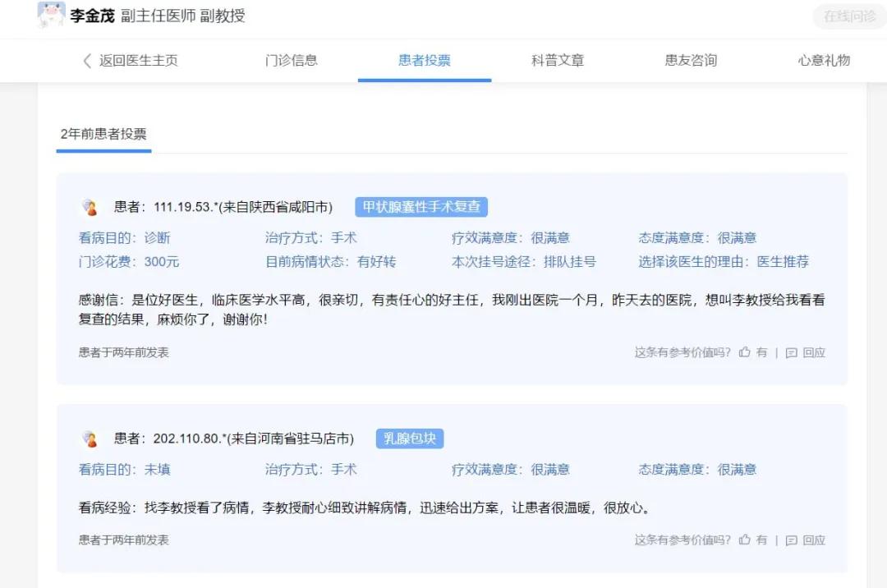
Task: Click 有 to mark first review helpful
Action: point(761,351)
